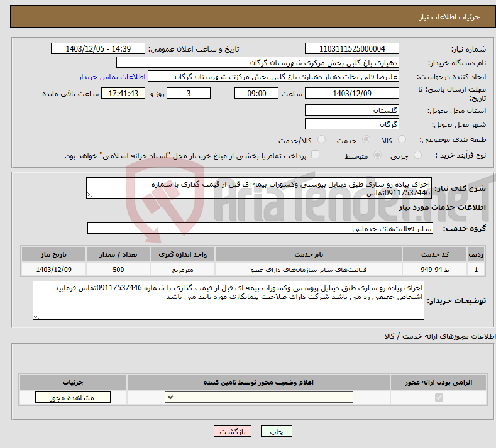Select the کالا/خدمت radio button

(321, 139)
